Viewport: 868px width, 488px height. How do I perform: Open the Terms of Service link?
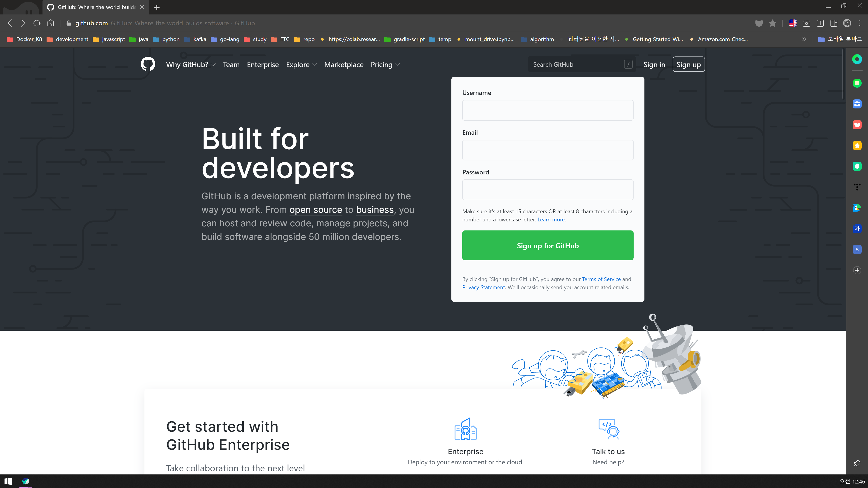click(x=601, y=279)
